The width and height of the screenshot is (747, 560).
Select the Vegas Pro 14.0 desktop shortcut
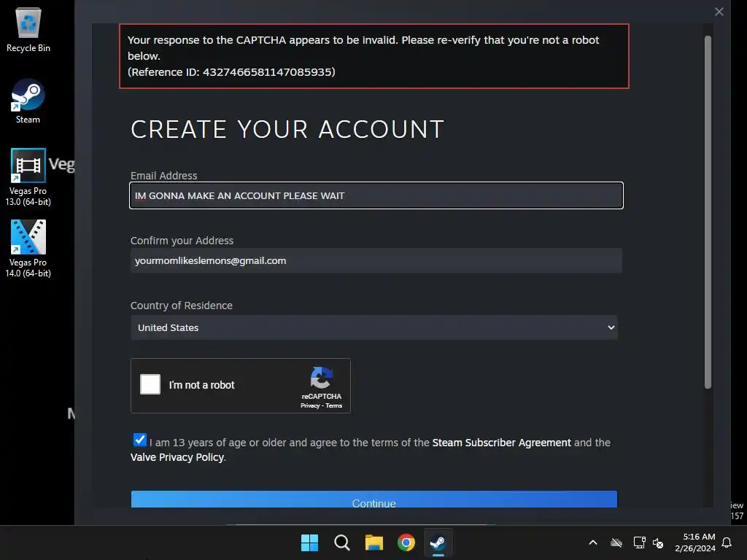tap(28, 249)
